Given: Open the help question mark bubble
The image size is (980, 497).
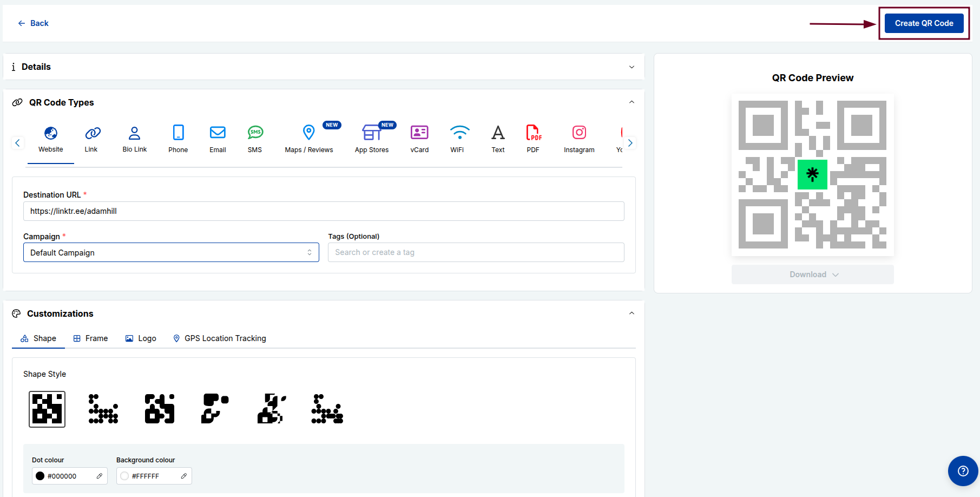Looking at the screenshot, I should point(963,471).
